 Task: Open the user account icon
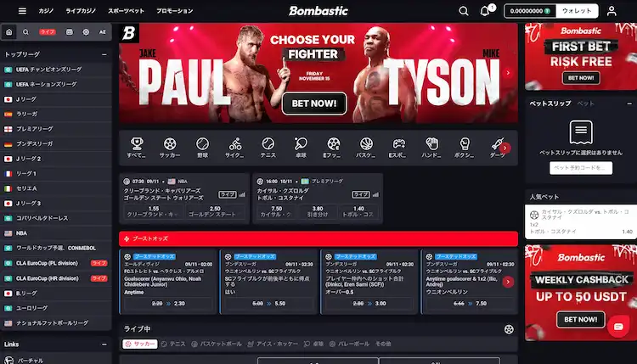pos(612,11)
